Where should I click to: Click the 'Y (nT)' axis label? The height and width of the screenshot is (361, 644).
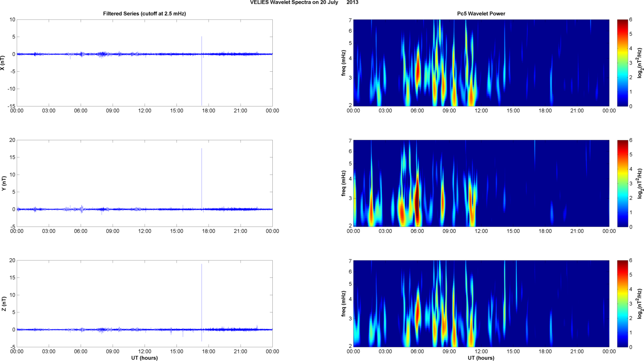pos(4,183)
